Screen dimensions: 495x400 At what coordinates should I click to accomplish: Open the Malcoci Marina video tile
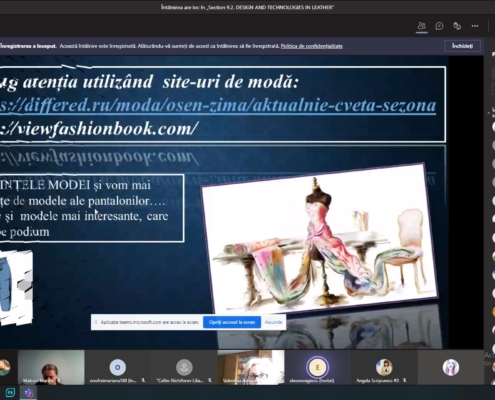tap(51, 367)
